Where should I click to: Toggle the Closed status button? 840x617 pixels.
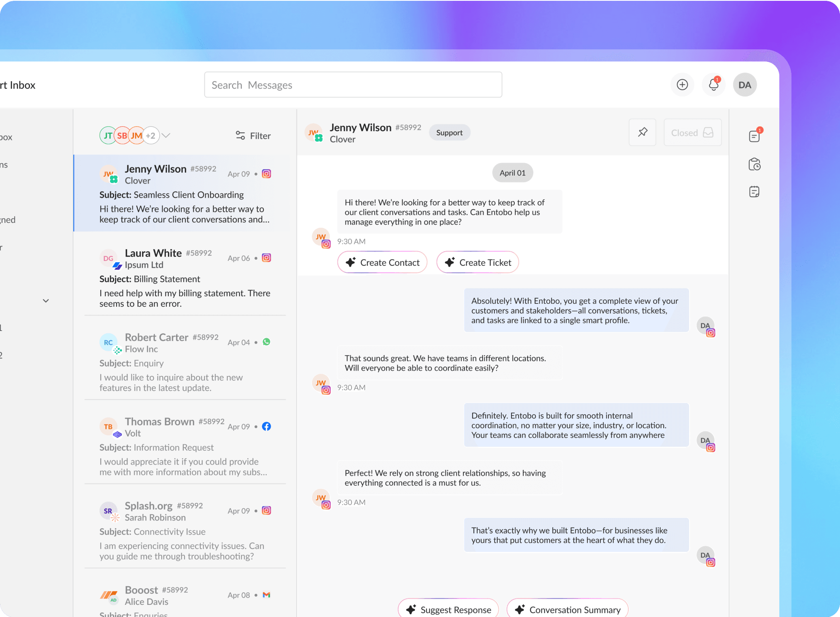692,132
